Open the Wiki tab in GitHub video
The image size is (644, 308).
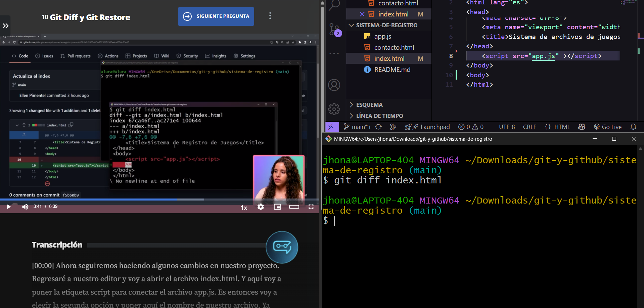162,56
